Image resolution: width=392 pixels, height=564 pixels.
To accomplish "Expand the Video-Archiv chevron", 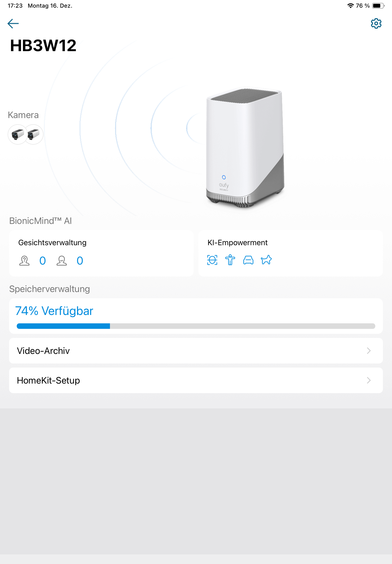I will point(368,351).
